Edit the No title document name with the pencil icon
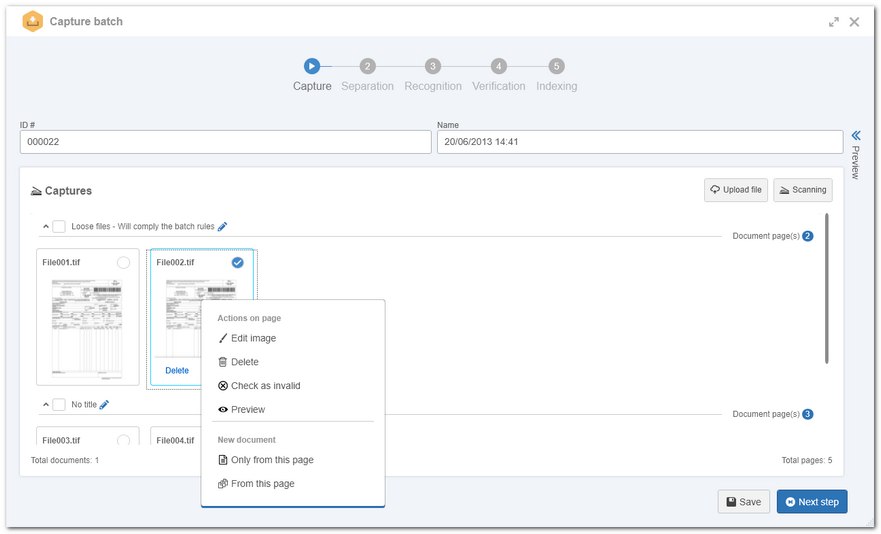Viewport: 881px width, 534px height. (x=104, y=405)
